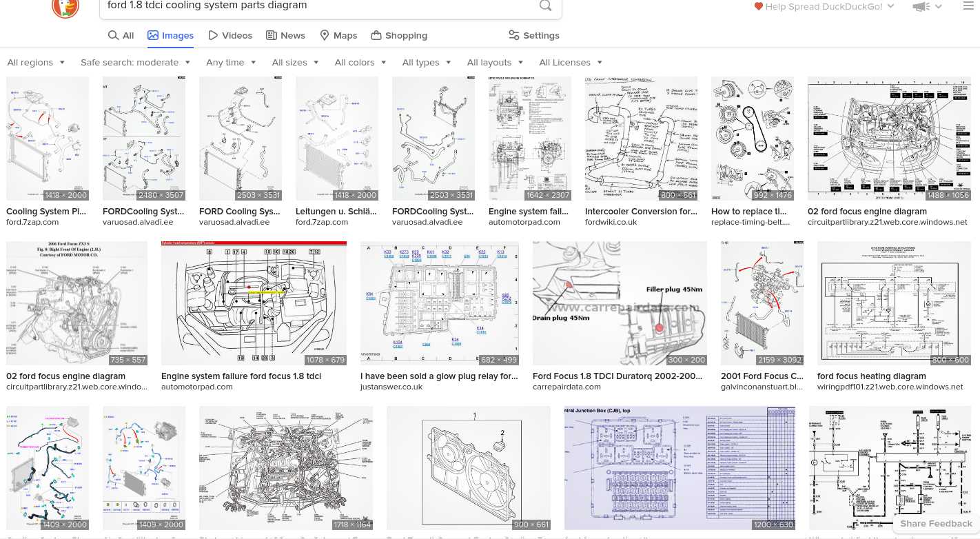Click the fordwiki.co.uk source link

pos(611,222)
